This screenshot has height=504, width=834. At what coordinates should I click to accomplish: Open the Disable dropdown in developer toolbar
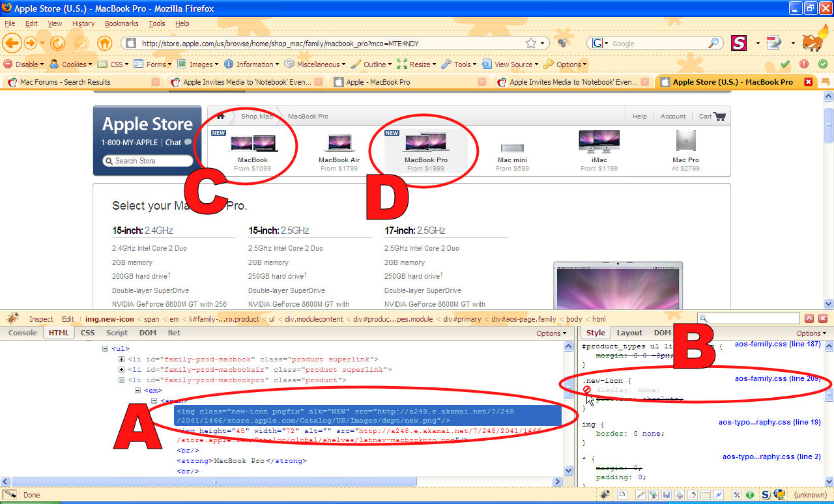click(x=24, y=64)
